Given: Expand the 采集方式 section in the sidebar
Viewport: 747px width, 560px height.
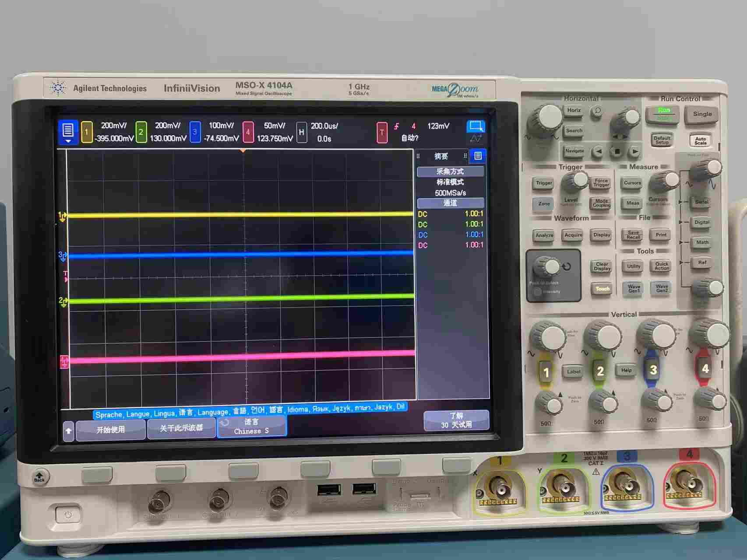Looking at the screenshot, I should coord(450,171).
